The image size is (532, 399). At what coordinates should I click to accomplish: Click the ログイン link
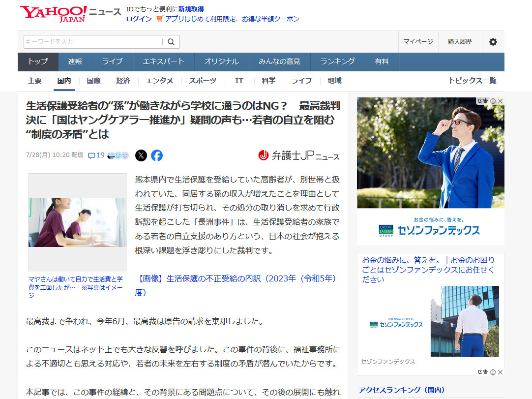coord(139,19)
